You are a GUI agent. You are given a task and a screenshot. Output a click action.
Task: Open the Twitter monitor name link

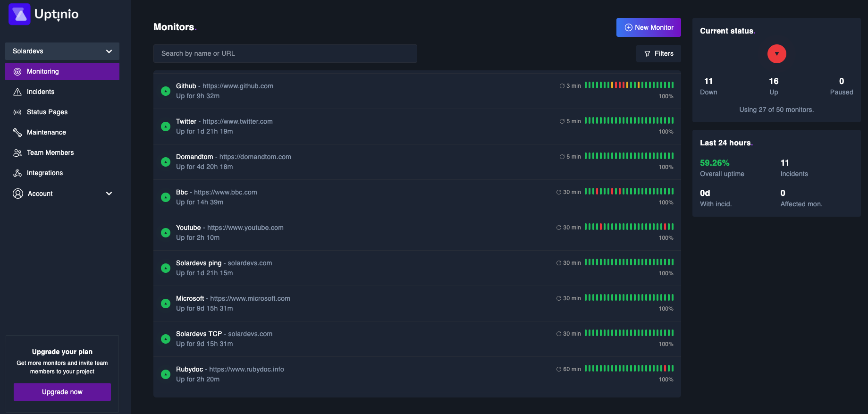click(x=186, y=121)
